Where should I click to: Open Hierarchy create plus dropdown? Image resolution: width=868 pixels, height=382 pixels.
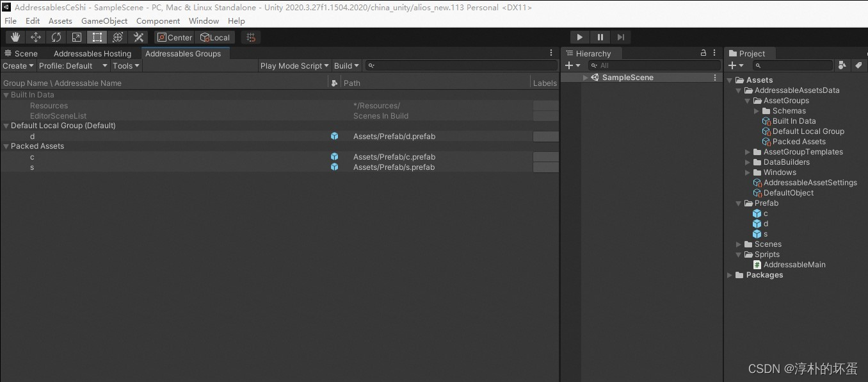click(x=573, y=65)
